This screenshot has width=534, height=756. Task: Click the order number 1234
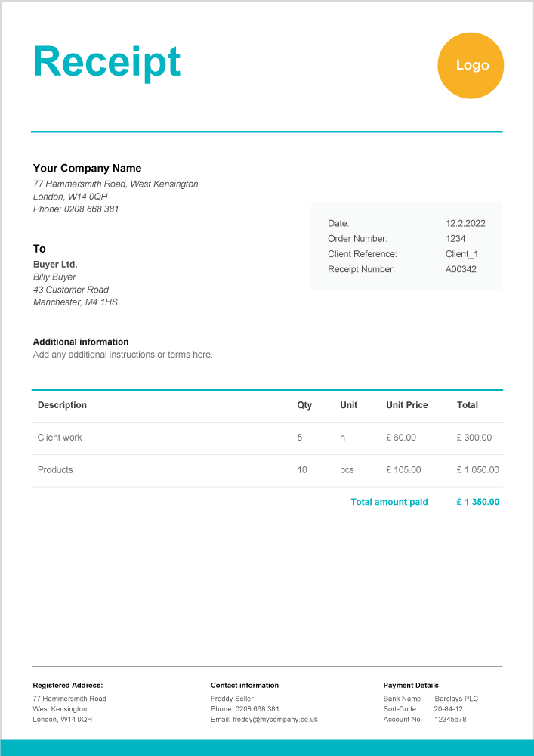tap(455, 239)
